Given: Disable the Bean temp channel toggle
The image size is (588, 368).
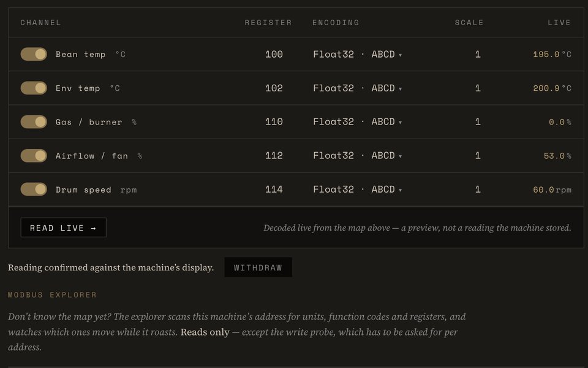Looking at the screenshot, I should (x=34, y=54).
